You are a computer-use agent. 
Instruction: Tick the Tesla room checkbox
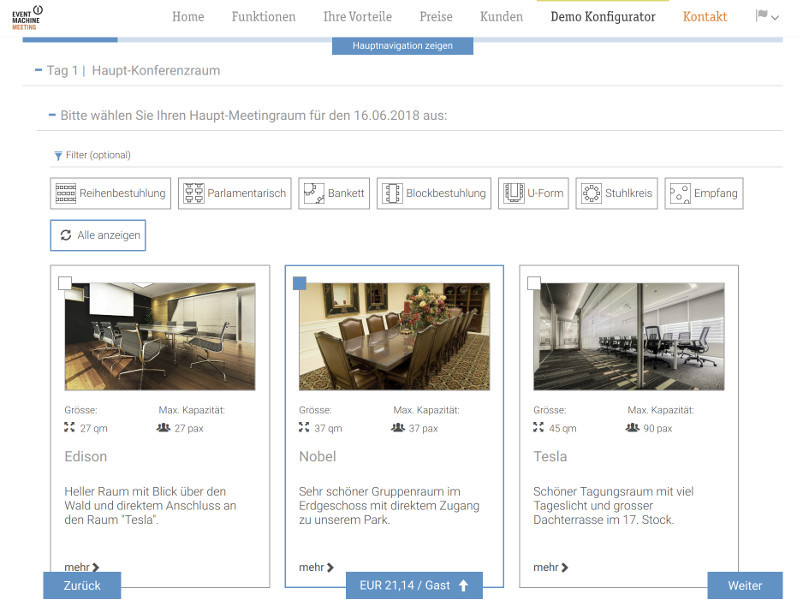[x=534, y=283]
